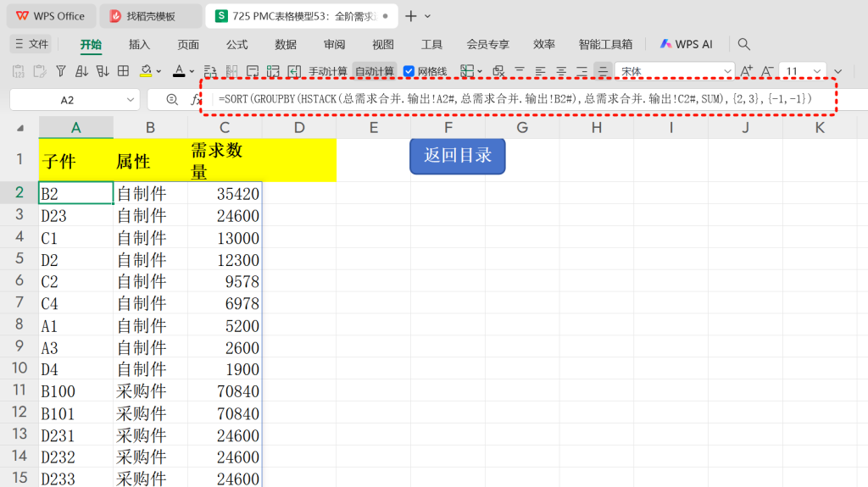Open the A2 name box dropdown
This screenshot has height=487, width=868.
click(130, 100)
